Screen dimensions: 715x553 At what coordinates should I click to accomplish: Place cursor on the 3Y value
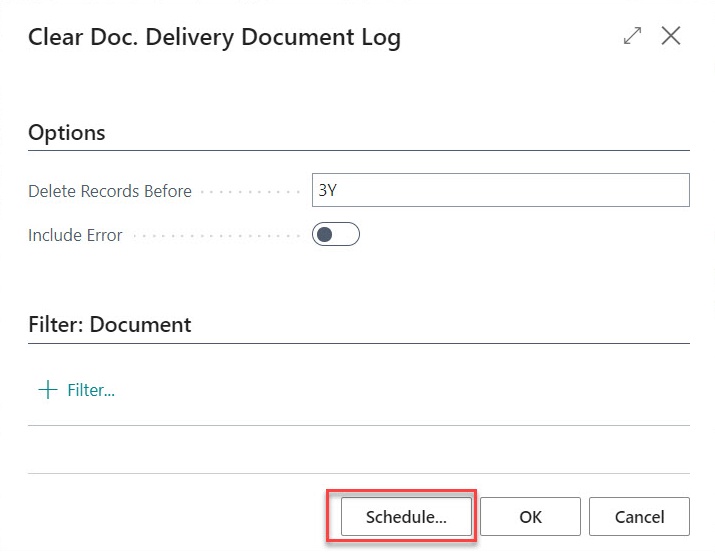[327, 190]
